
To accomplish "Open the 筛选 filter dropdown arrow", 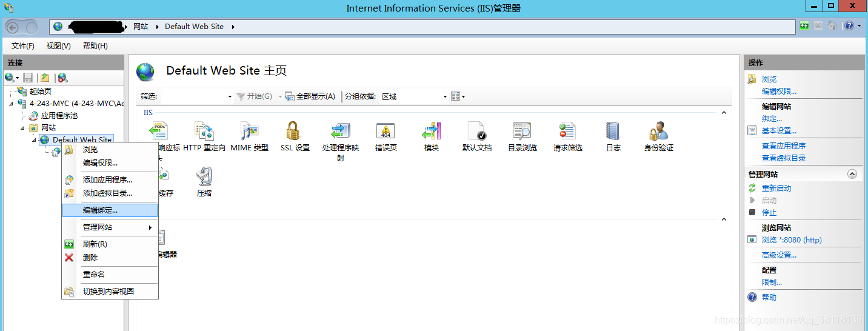I will (230, 97).
